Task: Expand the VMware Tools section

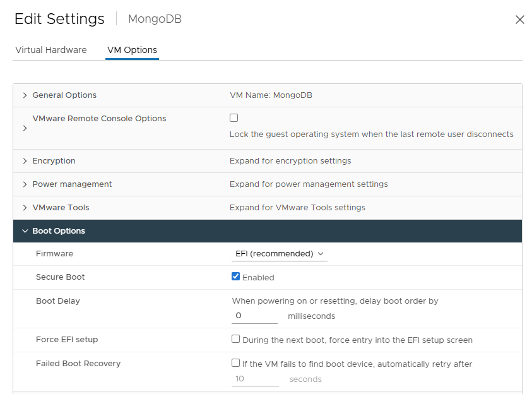Action: (x=25, y=208)
